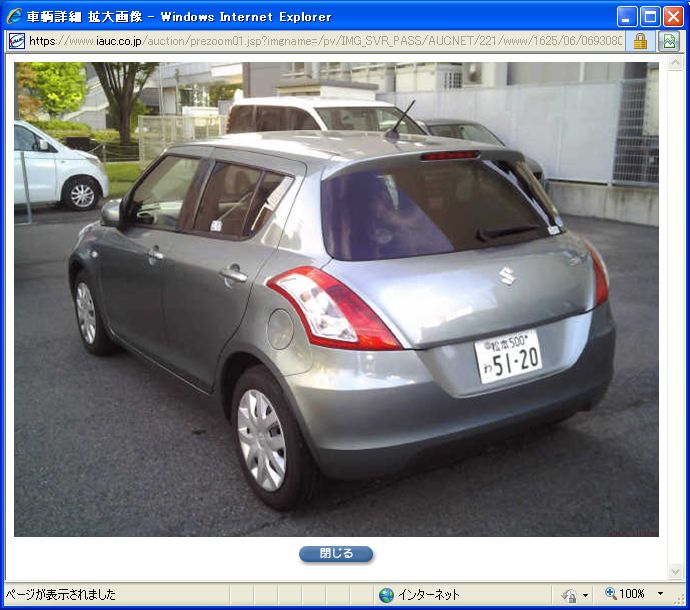The image size is (690, 610).
Task: Click the magnifier zoom icon in status bar
Action: click(610, 594)
